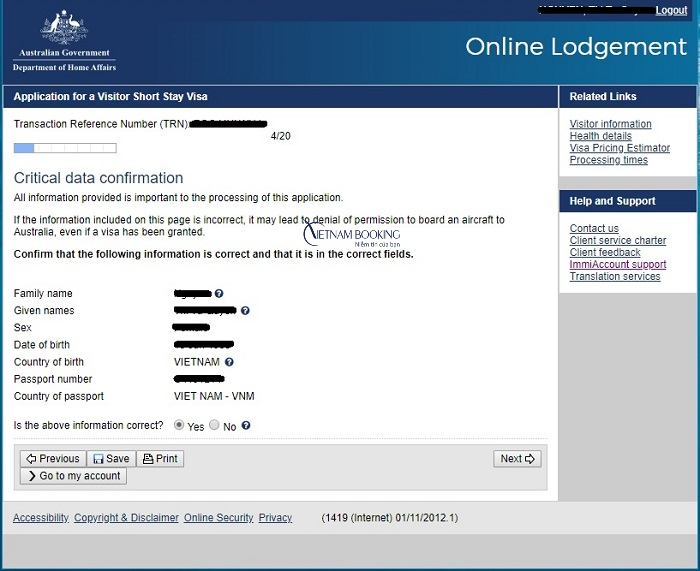The width and height of the screenshot is (700, 571).
Task: Click help icon next to Country of birth
Action: point(229,362)
